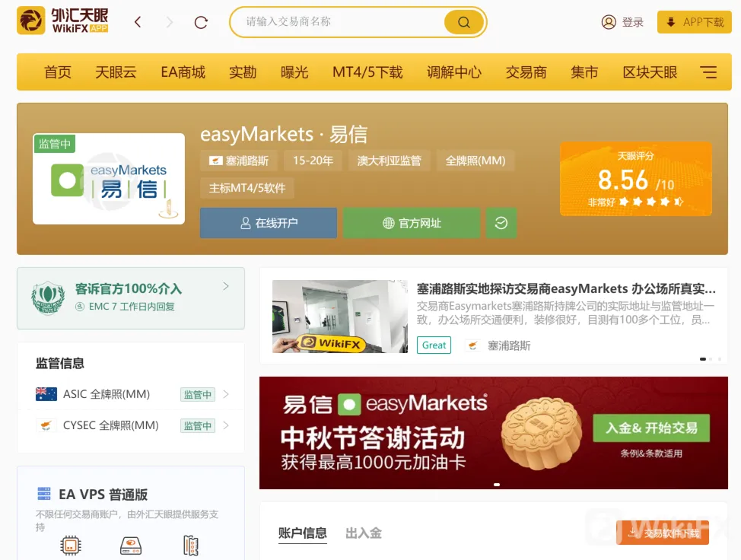Click the star rating row
Screen dimensions: 741x560
(651, 202)
